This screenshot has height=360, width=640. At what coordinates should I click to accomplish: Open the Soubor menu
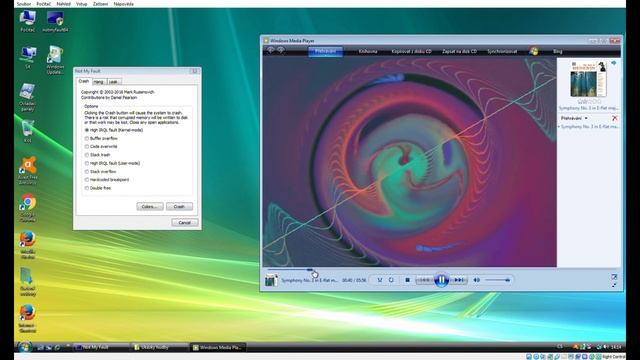click(24, 4)
